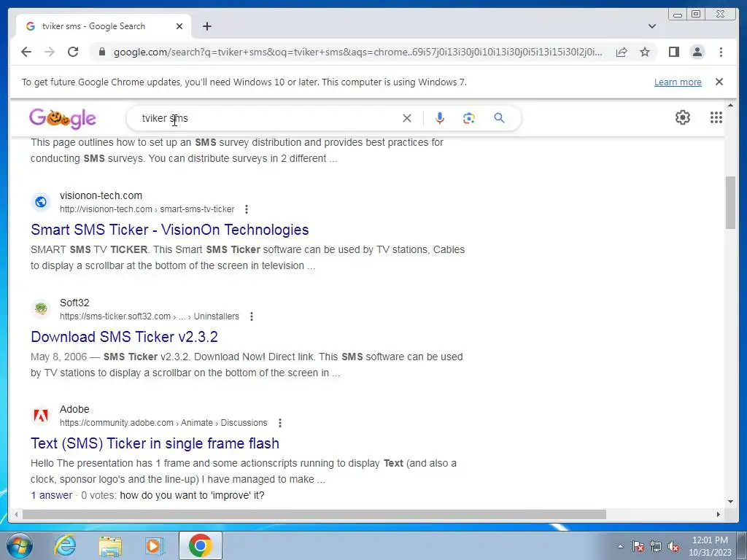The image size is (747, 560).
Task: Open the taskbar clock showing 12:01 PM
Action: (x=710, y=546)
